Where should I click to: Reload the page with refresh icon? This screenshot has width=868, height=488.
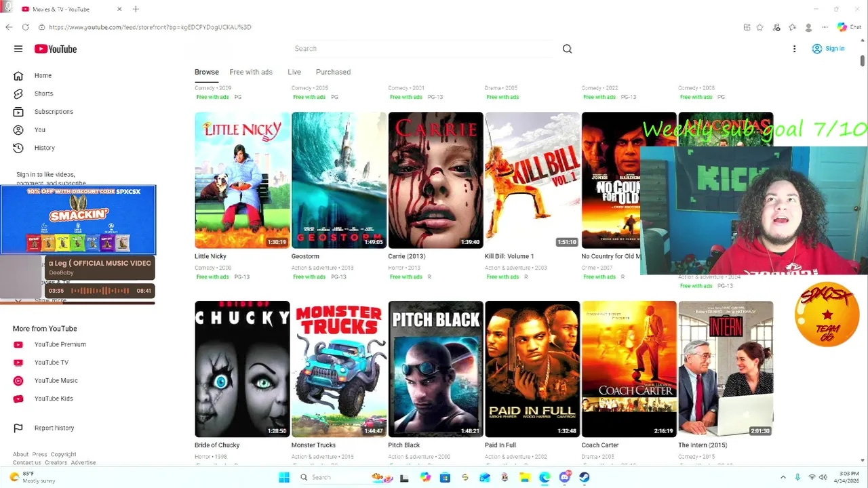(25, 27)
